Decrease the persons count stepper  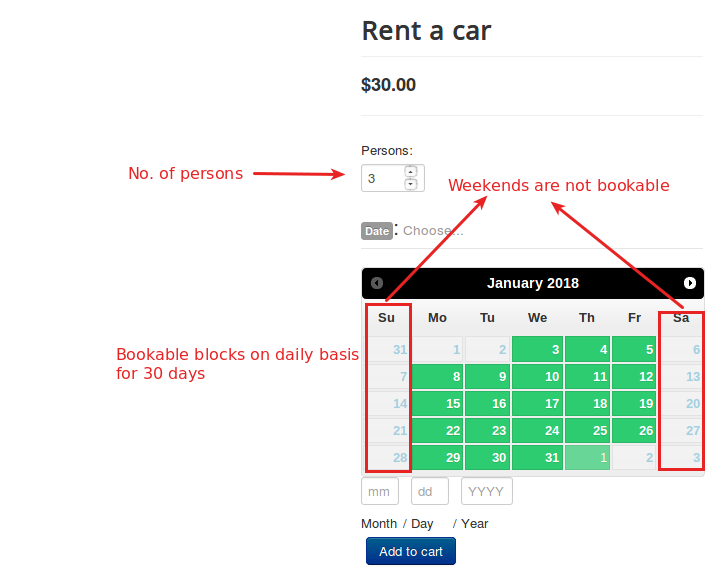411,184
